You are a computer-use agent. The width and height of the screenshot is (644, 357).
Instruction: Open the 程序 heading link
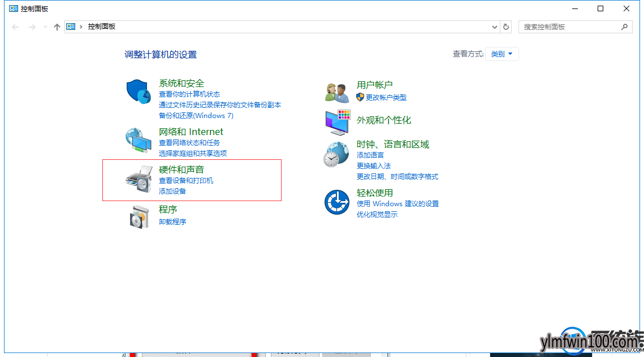click(168, 209)
